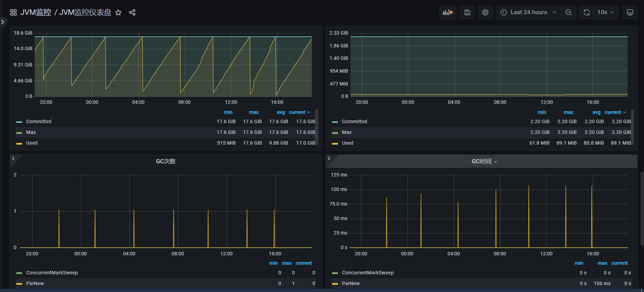Share the dashboard via share icon
This screenshot has height=292, width=644.
pyautogui.click(x=132, y=12)
